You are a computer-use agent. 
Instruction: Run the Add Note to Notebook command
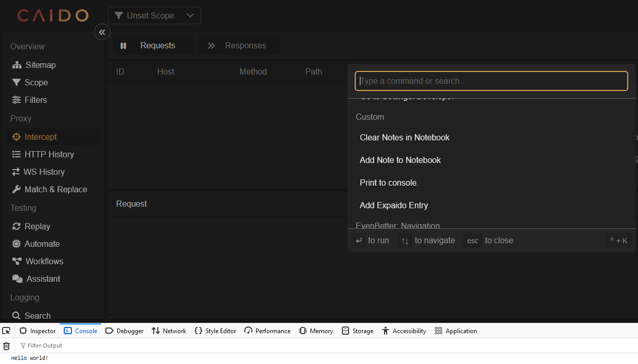pyautogui.click(x=400, y=160)
